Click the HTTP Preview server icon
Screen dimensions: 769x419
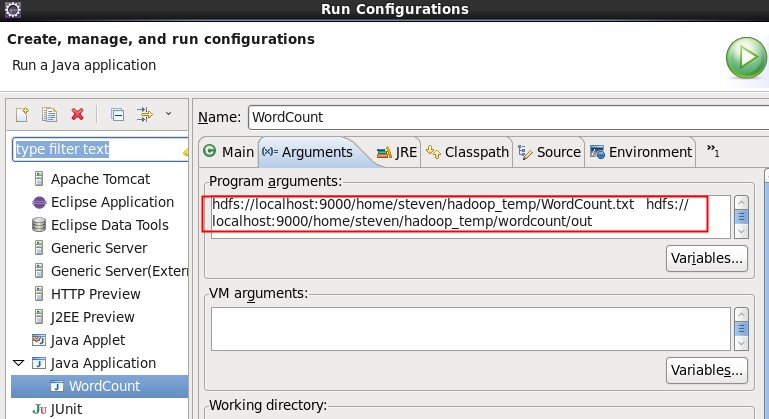pyautogui.click(x=39, y=294)
